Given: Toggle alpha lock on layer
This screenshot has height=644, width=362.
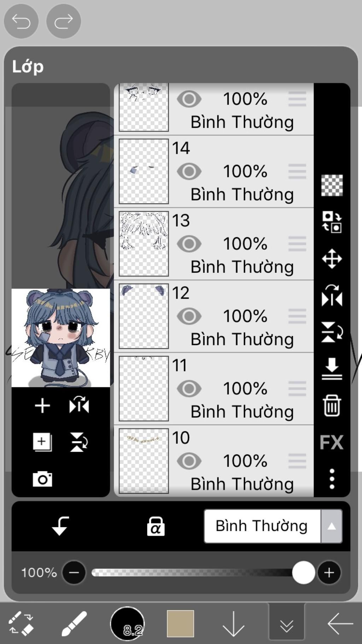Looking at the screenshot, I should tap(156, 526).
